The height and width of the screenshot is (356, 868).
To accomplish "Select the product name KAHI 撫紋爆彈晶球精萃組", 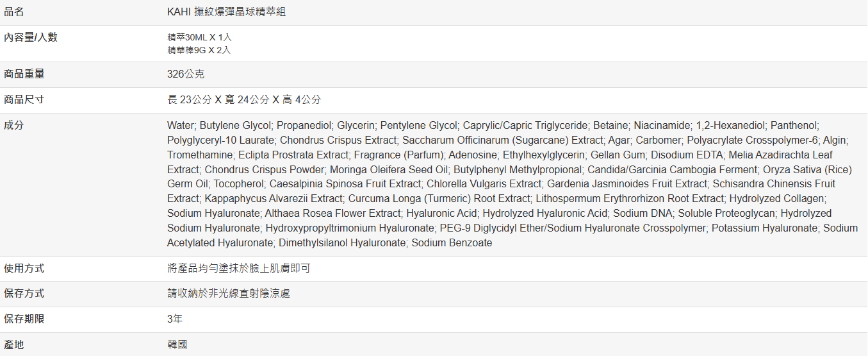I will point(226,12).
